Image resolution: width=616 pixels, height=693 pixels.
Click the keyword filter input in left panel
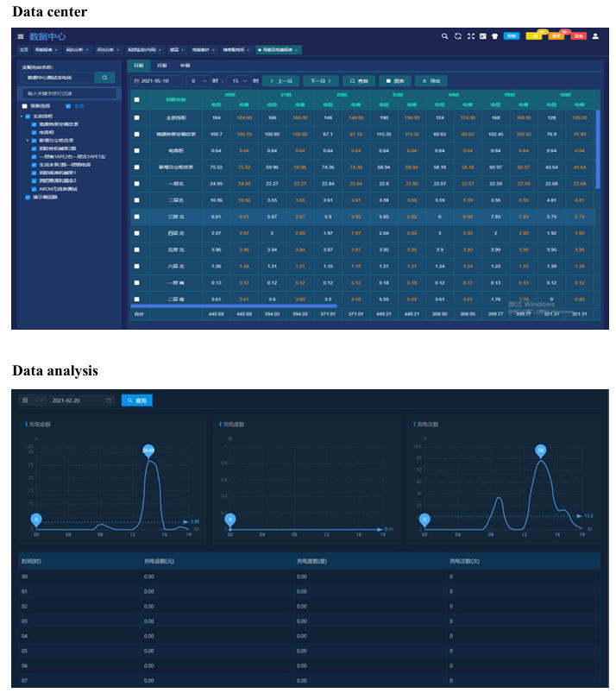pyautogui.click(x=69, y=93)
